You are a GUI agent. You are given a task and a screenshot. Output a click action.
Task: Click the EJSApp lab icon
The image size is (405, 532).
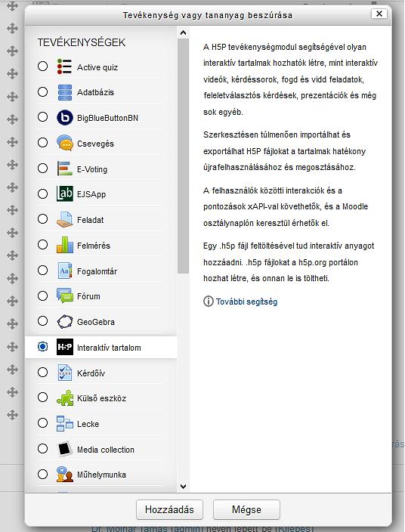coord(64,193)
